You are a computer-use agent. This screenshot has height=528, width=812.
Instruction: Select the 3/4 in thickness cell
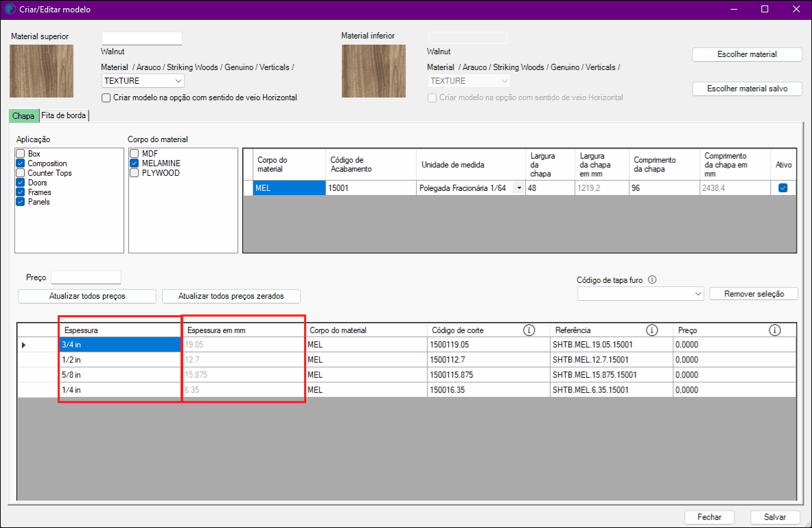[120, 345]
